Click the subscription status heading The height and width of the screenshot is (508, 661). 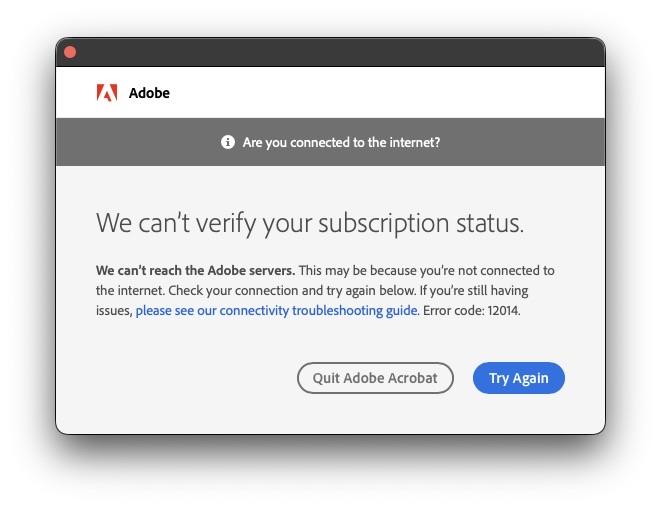tap(309, 222)
